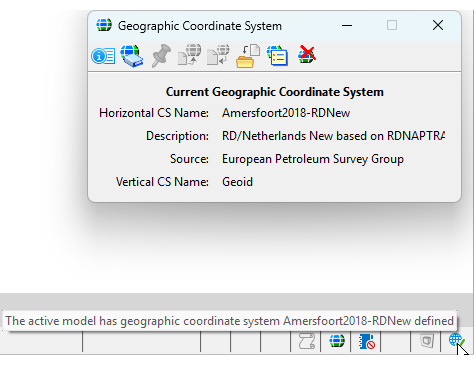Screen dimensions: 474x365
Task: Delete coordinate system using red X globe
Action: pyautogui.click(x=307, y=54)
